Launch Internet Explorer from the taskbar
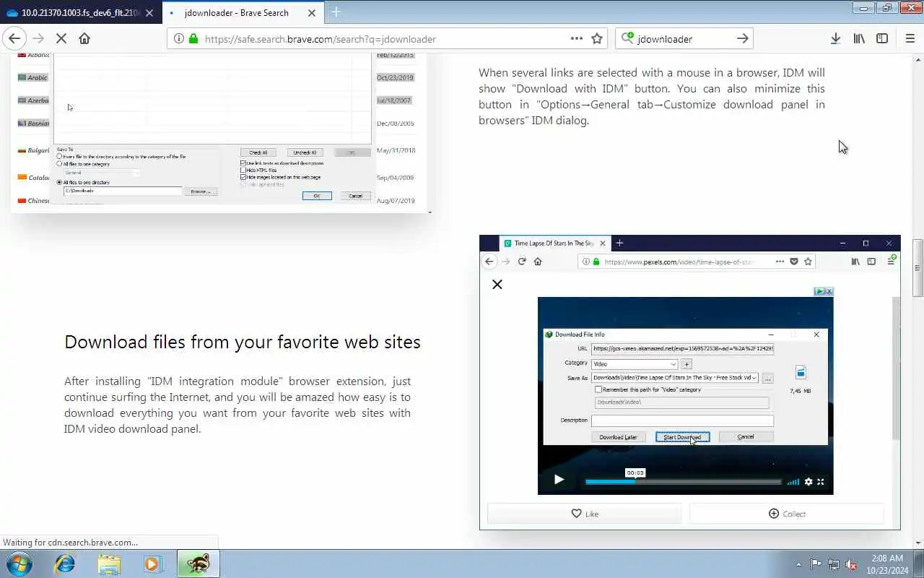The height and width of the screenshot is (578, 924). click(65, 564)
